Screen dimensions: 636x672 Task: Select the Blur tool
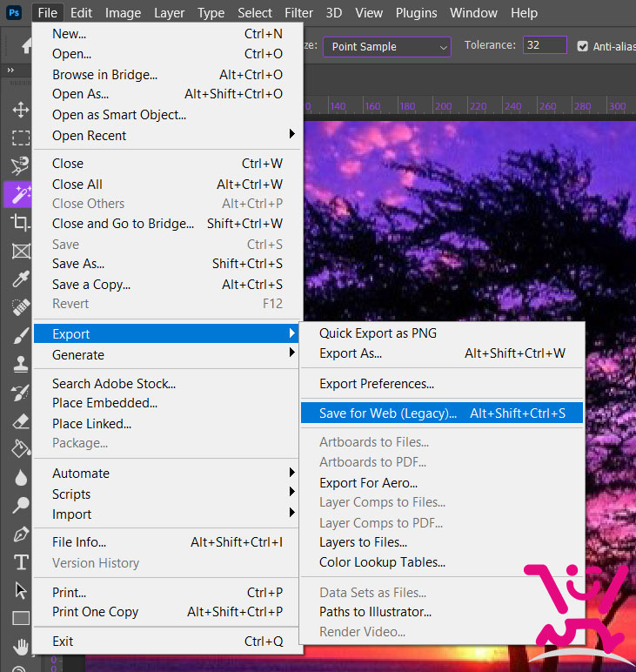20,477
